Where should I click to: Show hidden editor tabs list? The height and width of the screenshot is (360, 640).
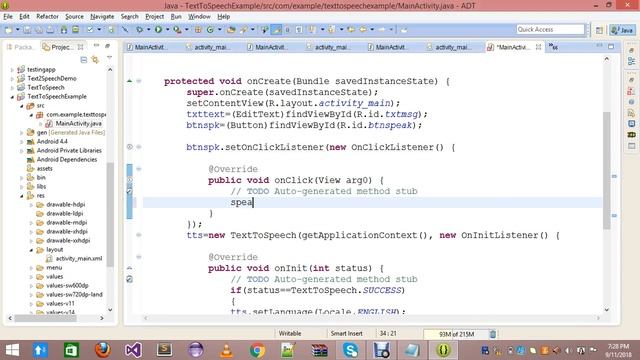tap(553, 47)
